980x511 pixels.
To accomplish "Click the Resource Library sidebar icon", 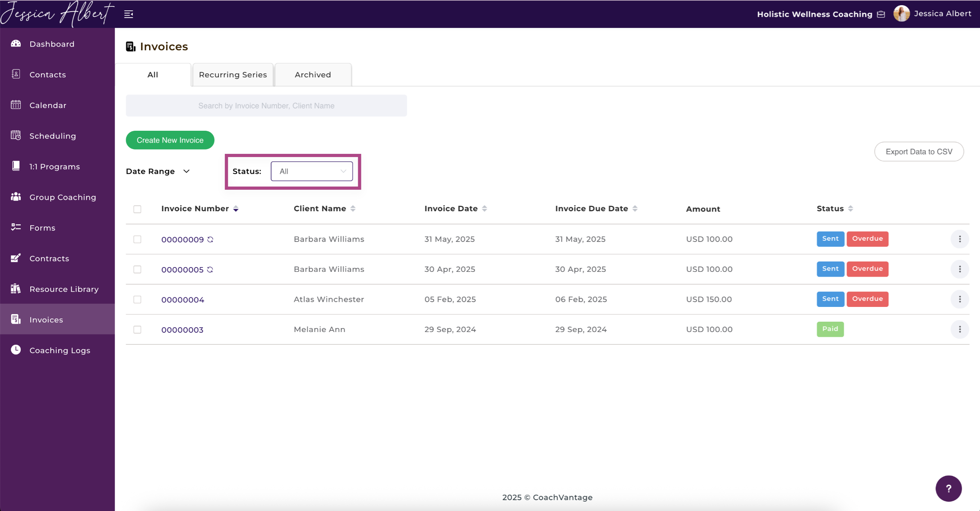I will (16, 289).
